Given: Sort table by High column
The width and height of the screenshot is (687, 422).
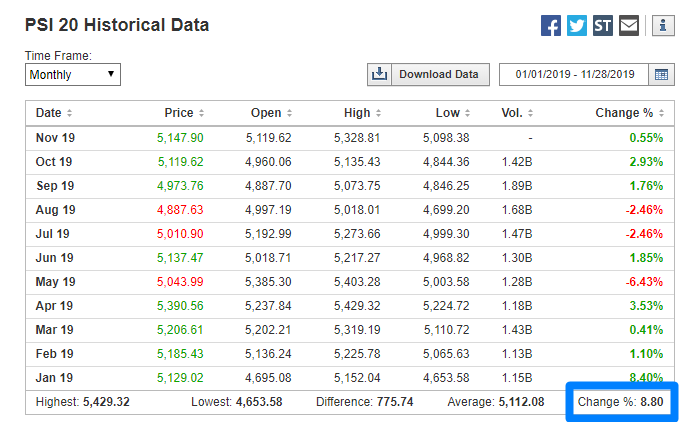Looking at the screenshot, I should click(362, 113).
